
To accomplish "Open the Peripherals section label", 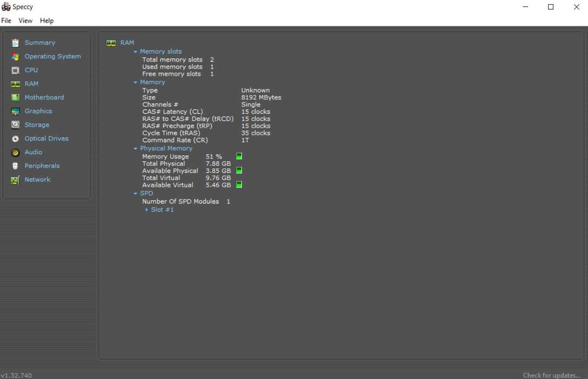I will click(x=42, y=166).
